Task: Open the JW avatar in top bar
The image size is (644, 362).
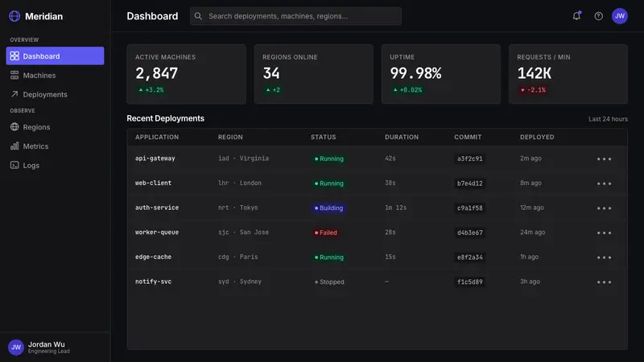Action: (619, 16)
